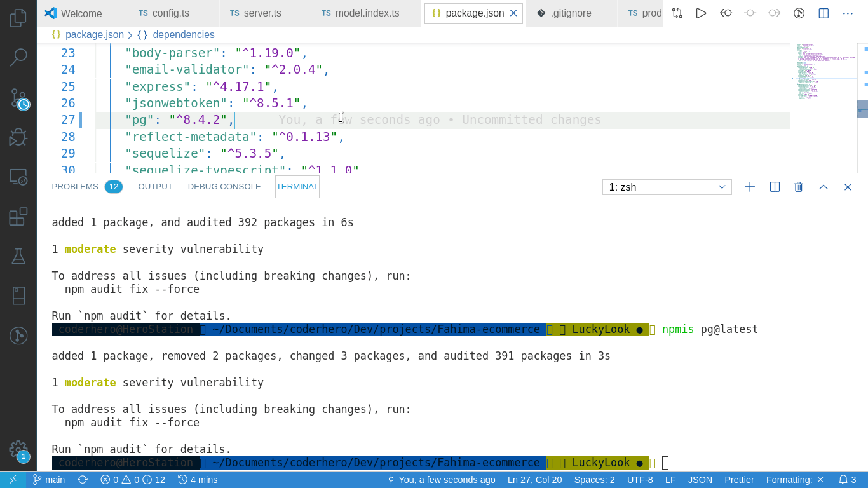Image resolution: width=868 pixels, height=488 pixels.
Task: Run the code with the play button
Action: (701, 13)
